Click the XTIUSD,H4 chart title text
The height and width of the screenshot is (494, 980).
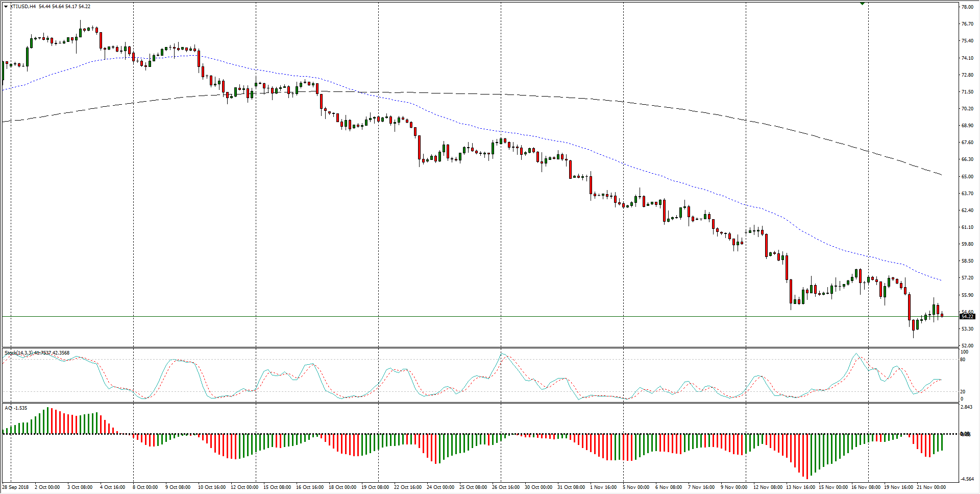pyautogui.click(x=23, y=7)
